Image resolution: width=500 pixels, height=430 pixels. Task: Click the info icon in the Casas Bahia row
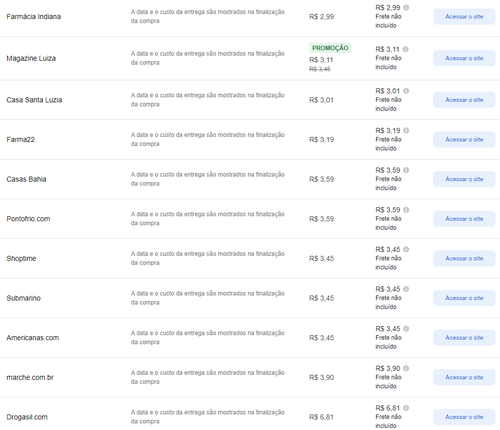[x=406, y=170]
